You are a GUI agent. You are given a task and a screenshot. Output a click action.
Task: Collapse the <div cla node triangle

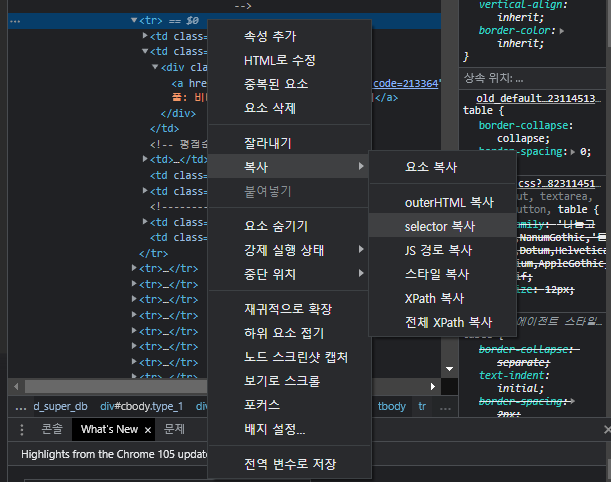(155, 67)
